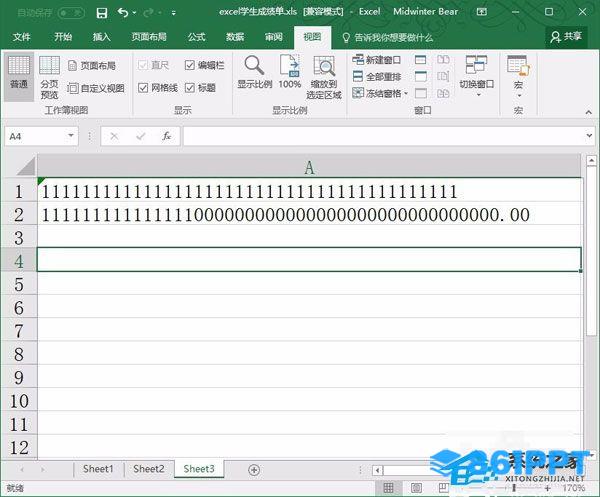
Task: Toggle the AutoSave switch
Action: tap(71, 13)
